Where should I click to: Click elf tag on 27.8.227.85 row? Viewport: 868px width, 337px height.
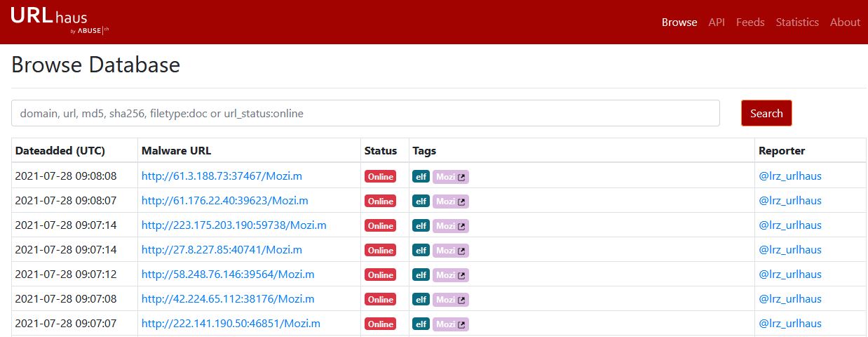421,251
